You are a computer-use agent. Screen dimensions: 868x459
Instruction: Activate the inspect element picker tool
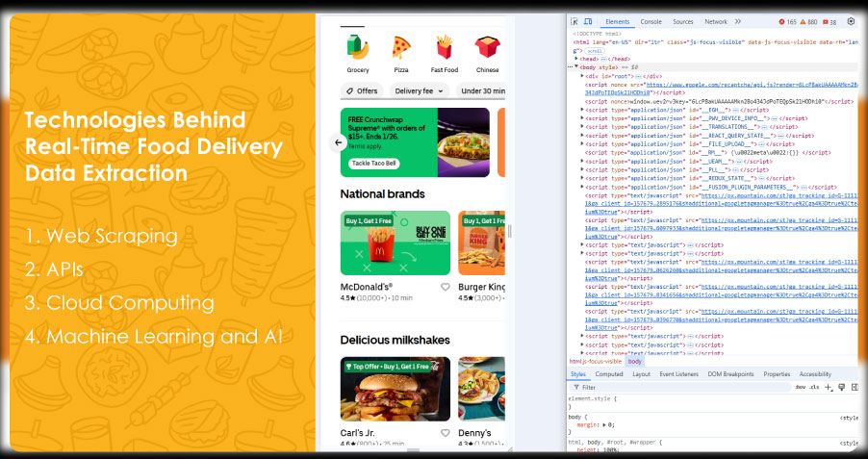pyautogui.click(x=574, y=21)
